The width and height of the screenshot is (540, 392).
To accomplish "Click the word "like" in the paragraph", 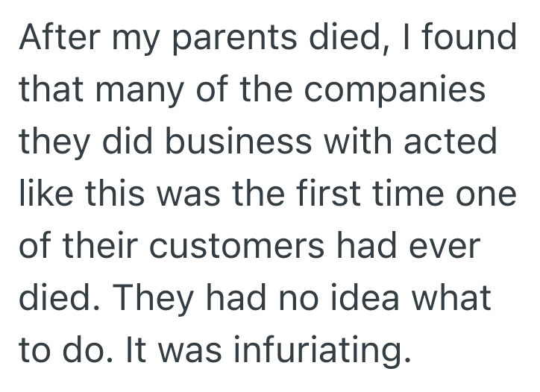I will 44,194.
